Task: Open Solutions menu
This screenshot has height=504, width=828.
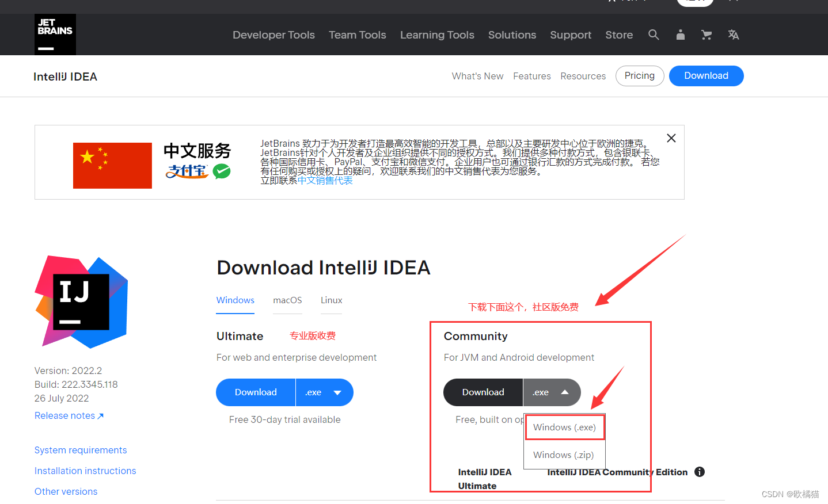Action: tap(512, 35)
